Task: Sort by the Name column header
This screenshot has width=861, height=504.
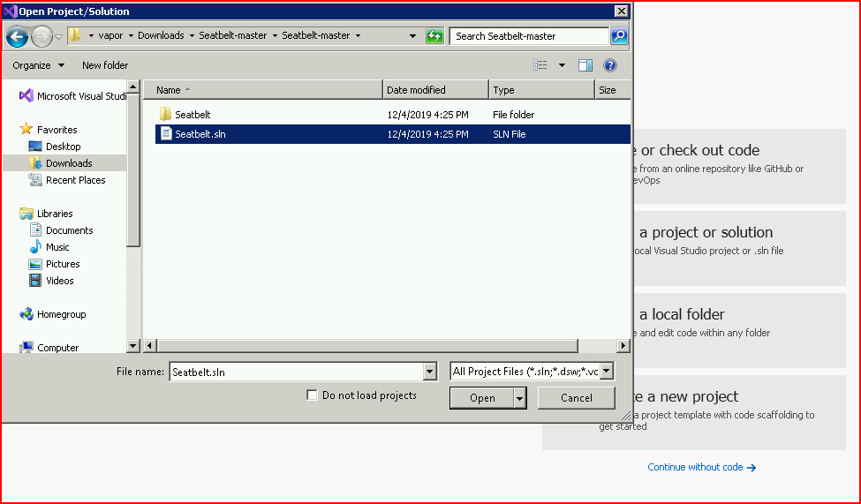Action: pyautogui.click(x=262, y=90)
